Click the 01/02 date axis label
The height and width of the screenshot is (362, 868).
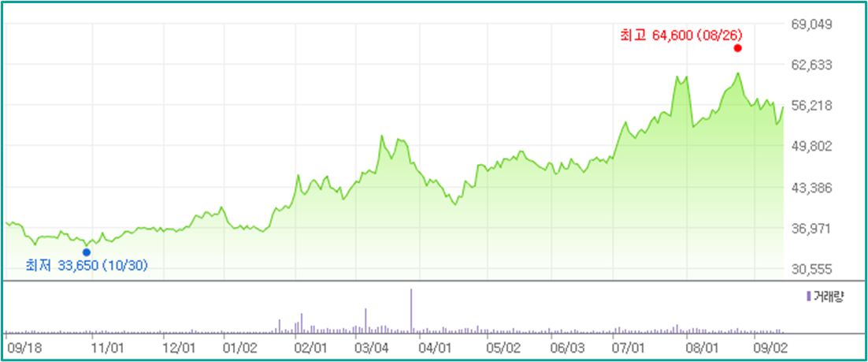tap(239, 349)
